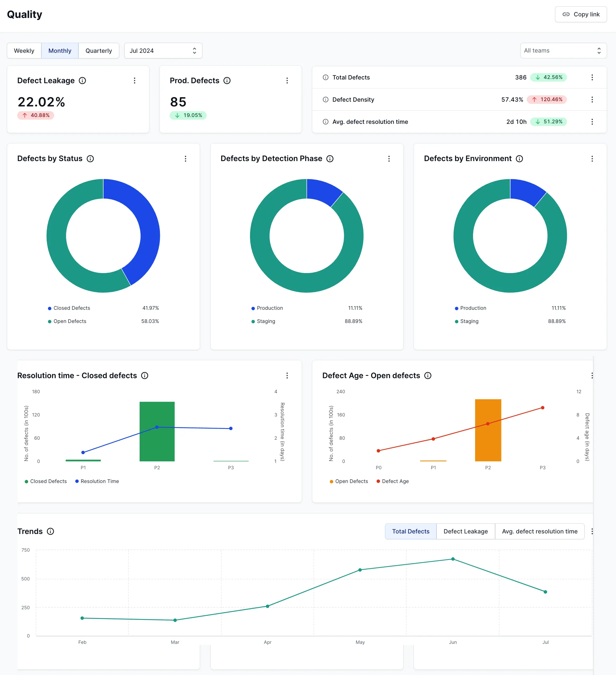Expand the All teams selector
616x675 pixels.
click(x=563, y=51)
